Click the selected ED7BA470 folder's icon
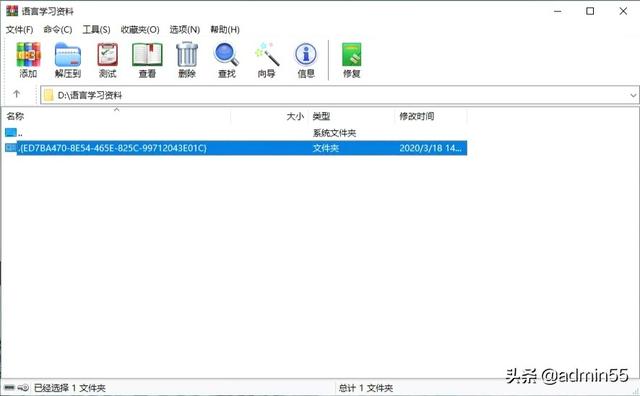Image resolution: width=640 pixels, height=396 pixels. click(x=11, y=147)
